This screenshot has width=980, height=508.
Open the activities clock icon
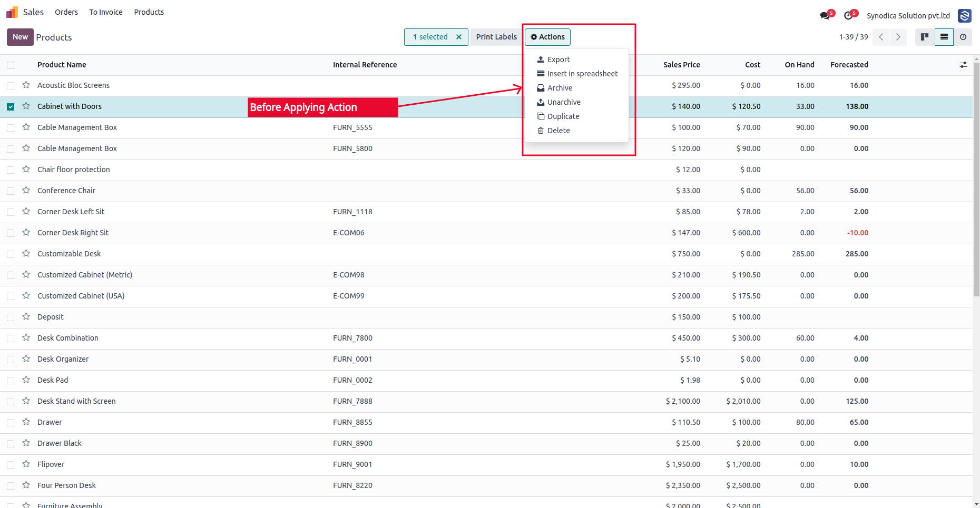coord(849,15)
